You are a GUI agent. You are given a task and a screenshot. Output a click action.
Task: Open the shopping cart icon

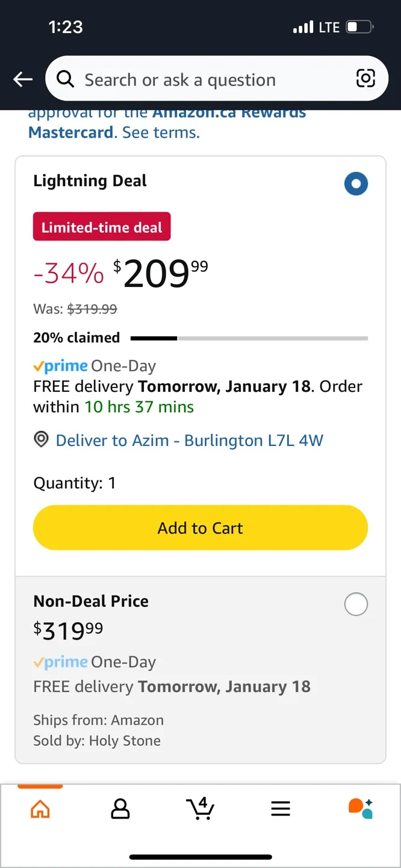tap(200, 810)
